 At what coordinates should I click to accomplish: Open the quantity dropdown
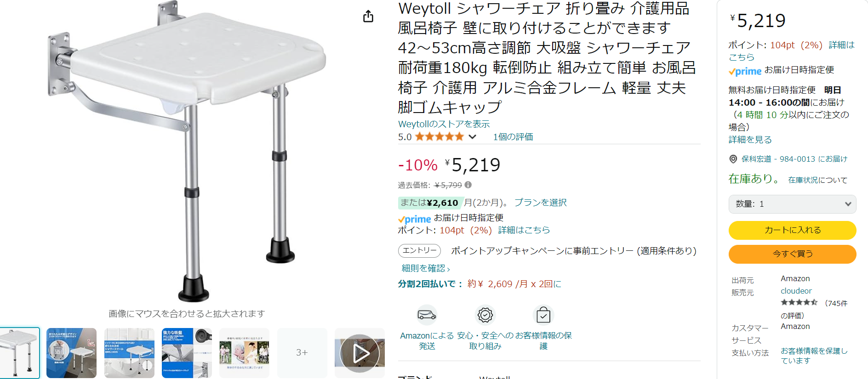792,204
